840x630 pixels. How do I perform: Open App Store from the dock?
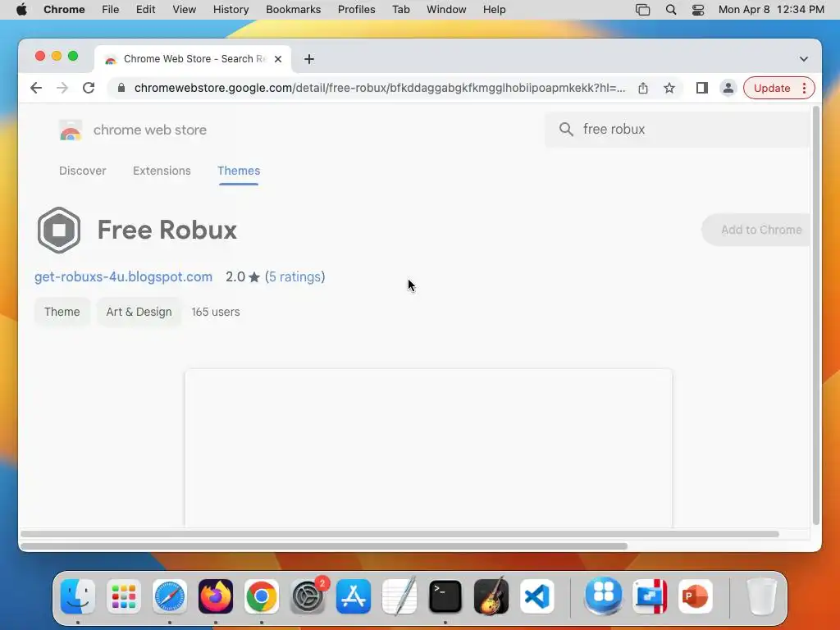354,596
